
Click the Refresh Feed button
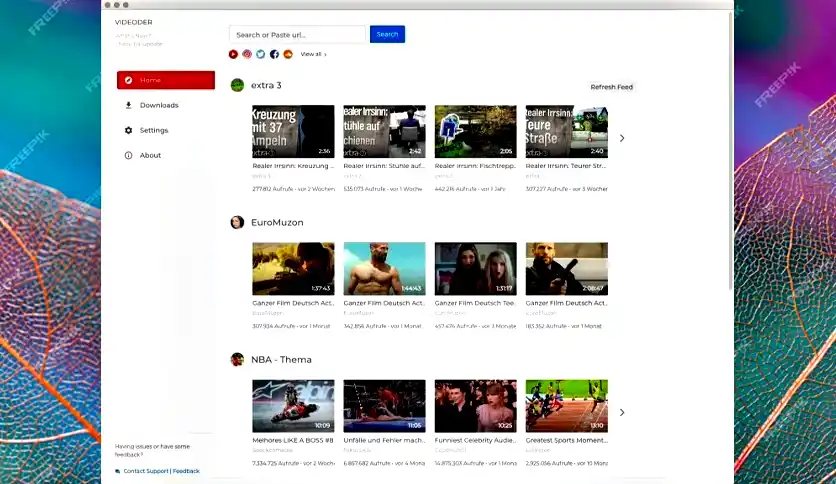(x=612, y=87)
